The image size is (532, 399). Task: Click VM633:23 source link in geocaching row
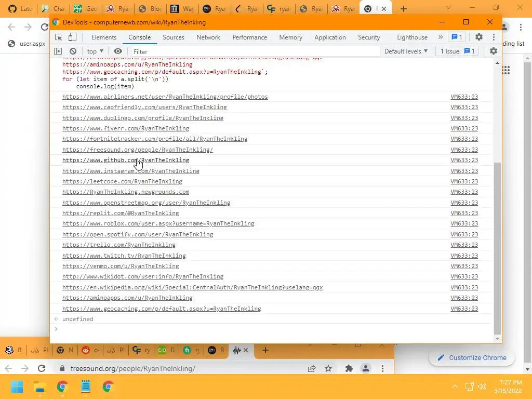464,309
